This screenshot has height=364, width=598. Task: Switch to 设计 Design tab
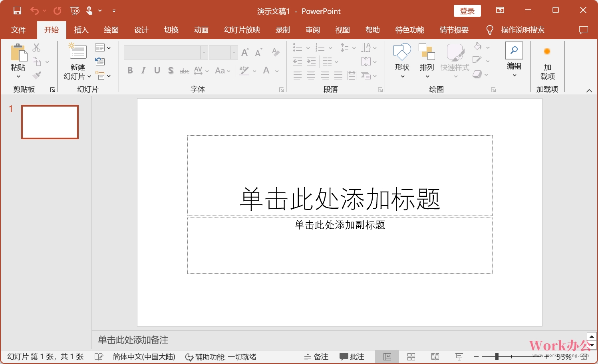pyautogui.click(x=141, y=30)
